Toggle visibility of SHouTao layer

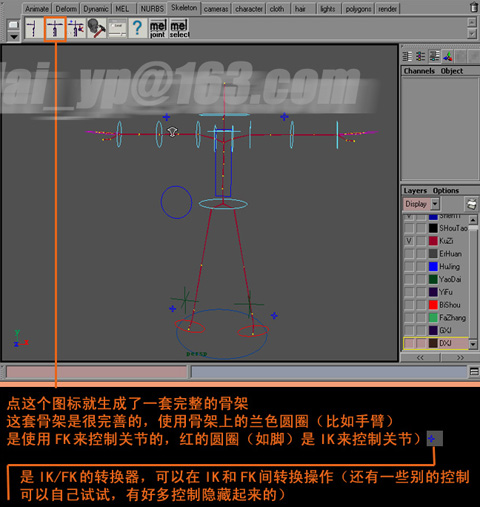tap(409, 228)
